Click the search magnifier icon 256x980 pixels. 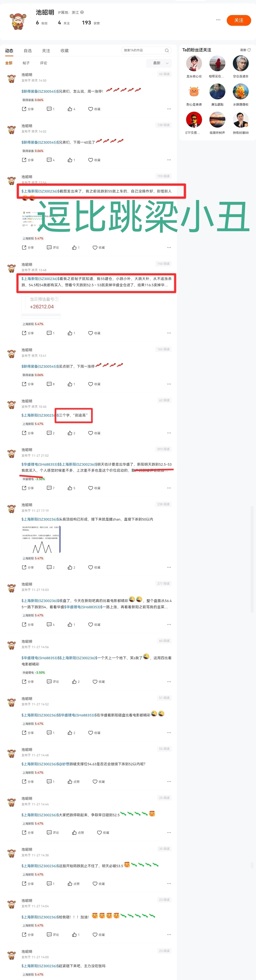(166, 50)
